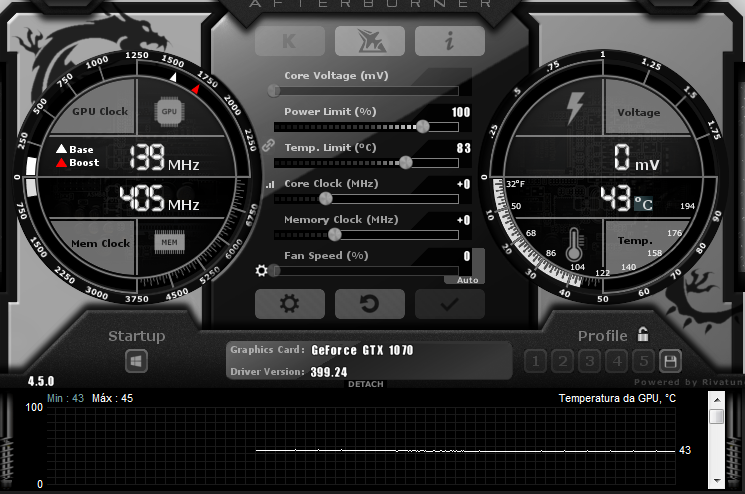Click the Core Clock slider handle
This screenshot has width=745, height=494.
pyautogui.click(x=325, y=199)
